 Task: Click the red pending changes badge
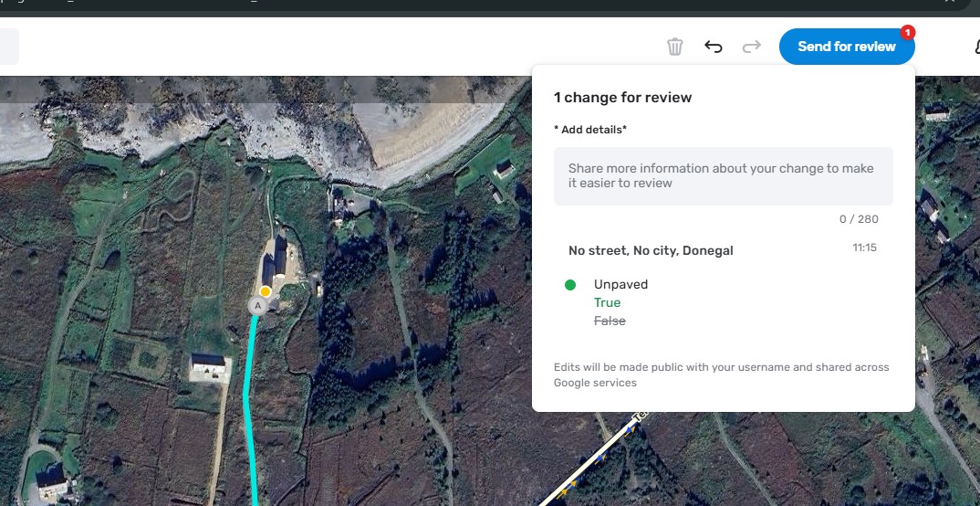point(907,33)
